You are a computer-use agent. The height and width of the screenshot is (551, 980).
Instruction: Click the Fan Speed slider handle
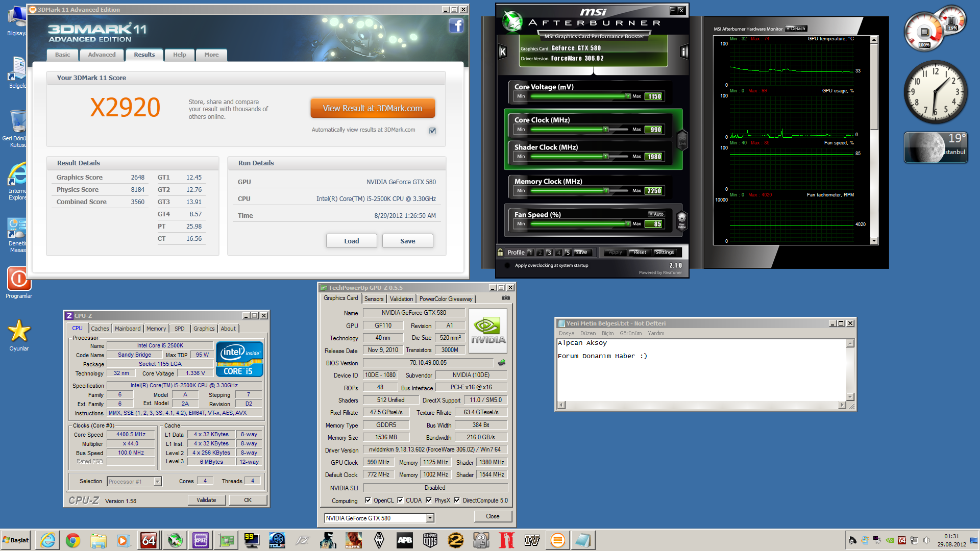628,223
